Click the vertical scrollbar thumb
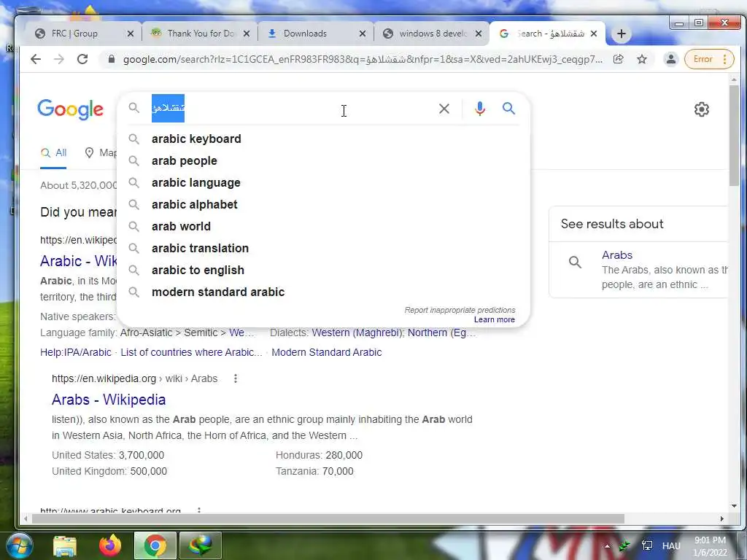This screenshot has width=747, height=560. [x=734, y=136]
